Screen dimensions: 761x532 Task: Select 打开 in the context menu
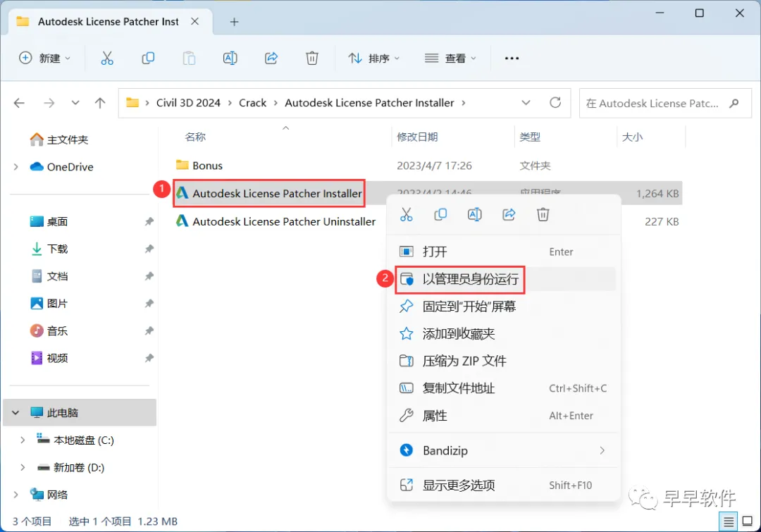(503, 252)
